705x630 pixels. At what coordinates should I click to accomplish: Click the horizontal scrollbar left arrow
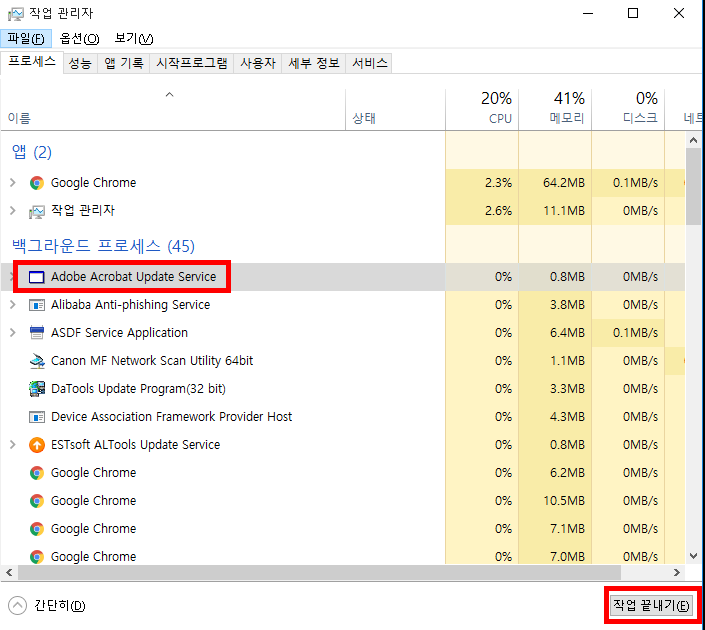click(9, 572)
